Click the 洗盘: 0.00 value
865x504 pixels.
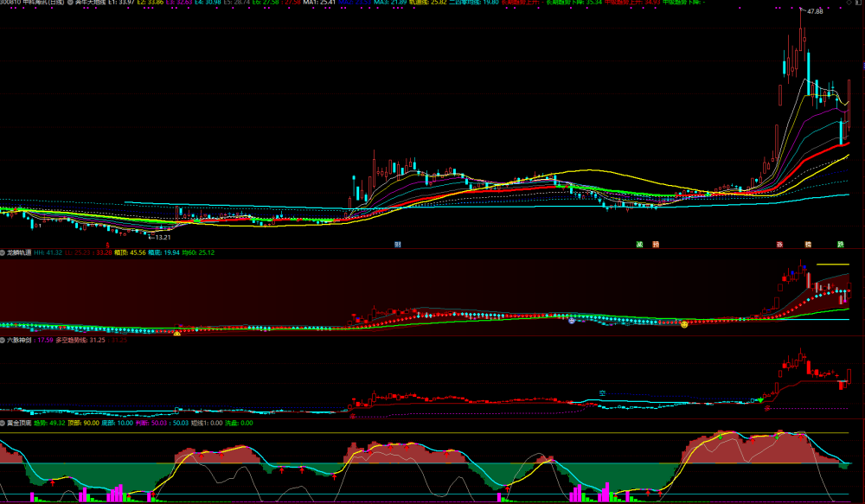point(239,423)
